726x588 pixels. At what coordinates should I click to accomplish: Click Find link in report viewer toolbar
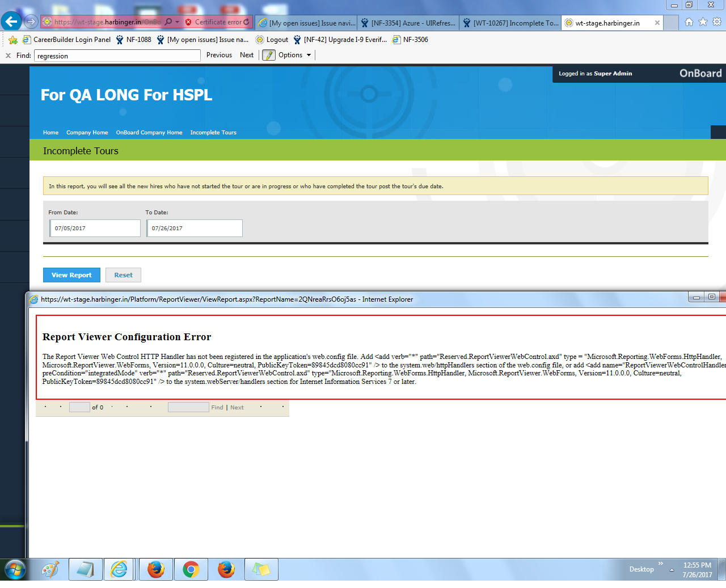coord(217,408)
